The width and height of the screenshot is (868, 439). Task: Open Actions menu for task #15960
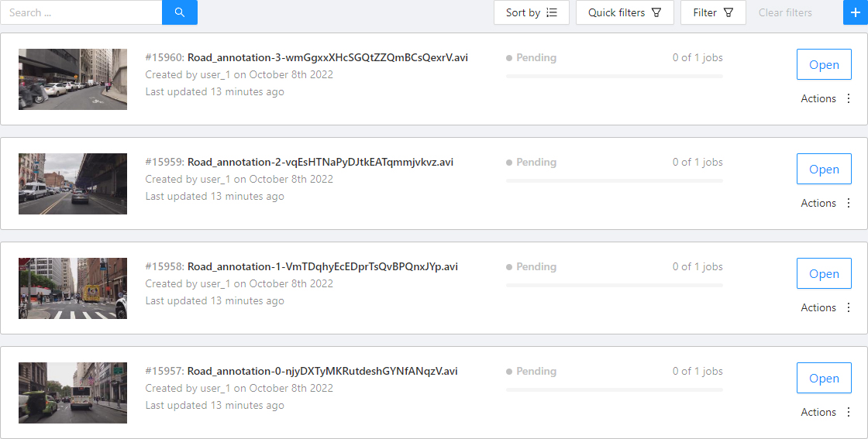click(818, 98)
